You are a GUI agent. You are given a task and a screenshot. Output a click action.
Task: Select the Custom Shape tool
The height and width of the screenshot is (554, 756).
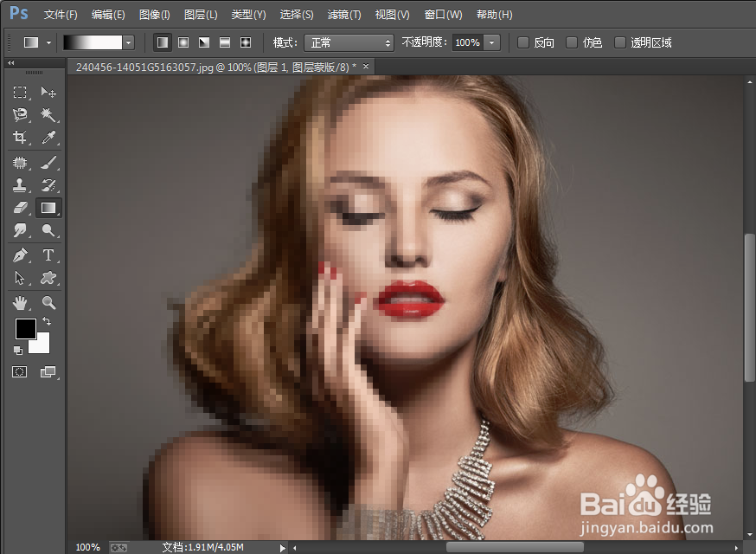[x=48, y=278]
